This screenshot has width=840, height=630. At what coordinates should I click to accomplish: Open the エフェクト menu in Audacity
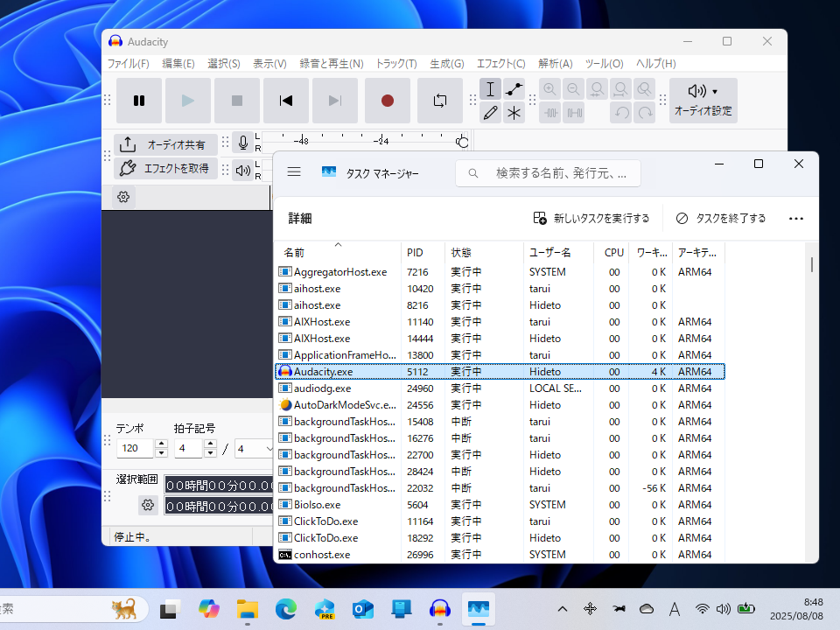point(500,63)
